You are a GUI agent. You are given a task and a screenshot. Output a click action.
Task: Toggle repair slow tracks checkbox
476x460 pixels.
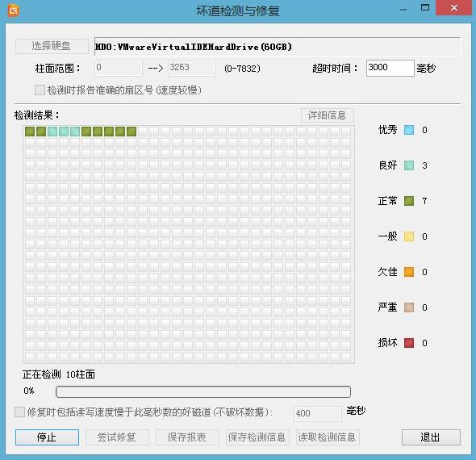click(19, 412)
